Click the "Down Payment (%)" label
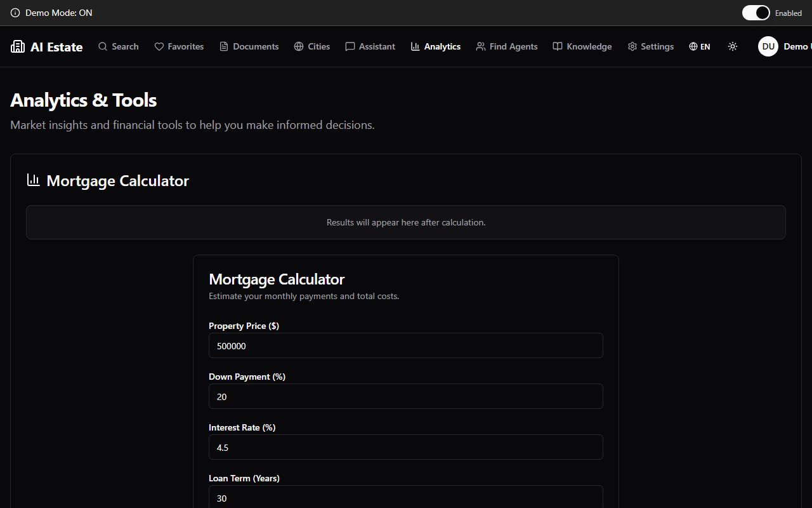Image resolution: width=812 pixels, height=508 pixels. point(247,377)
